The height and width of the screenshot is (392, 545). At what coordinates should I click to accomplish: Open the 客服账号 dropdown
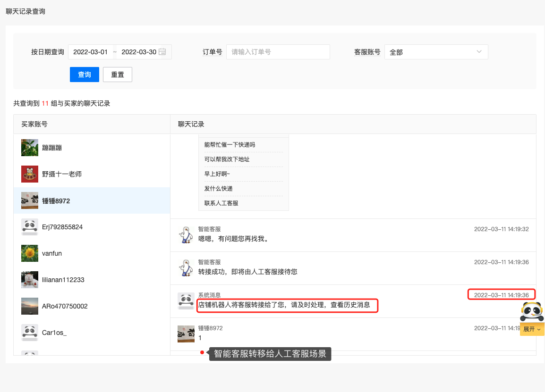pos(436,52)
